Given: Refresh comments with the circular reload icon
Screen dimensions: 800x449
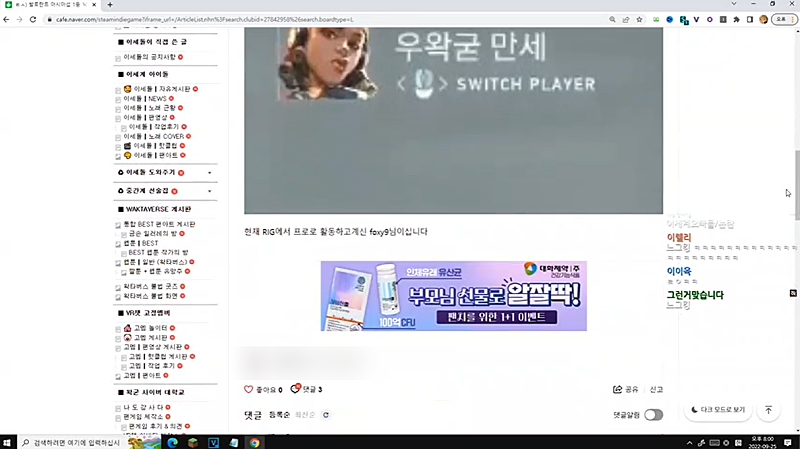Looking at the screenshot, I should pos(326,415).
